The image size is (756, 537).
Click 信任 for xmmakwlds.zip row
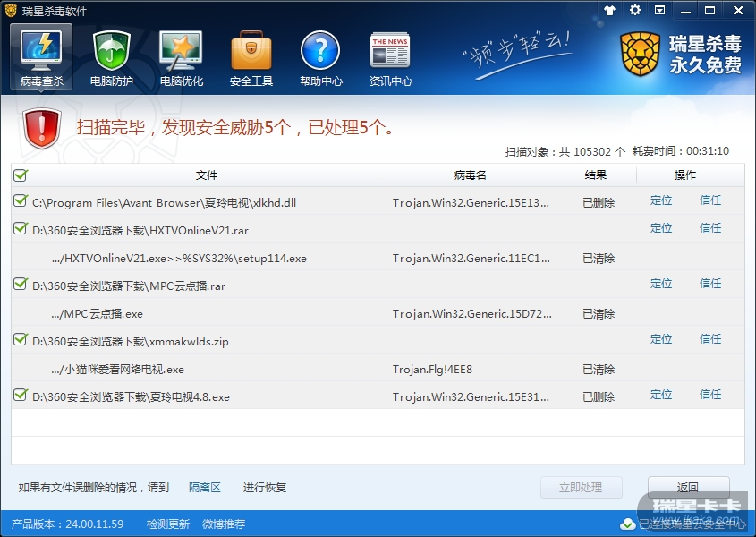pos(710,339)
